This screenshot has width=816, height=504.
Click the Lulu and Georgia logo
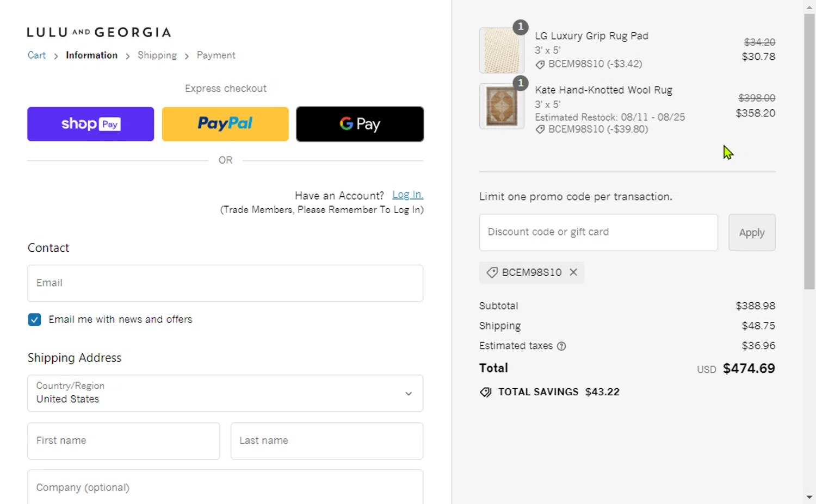click(99, 33)
